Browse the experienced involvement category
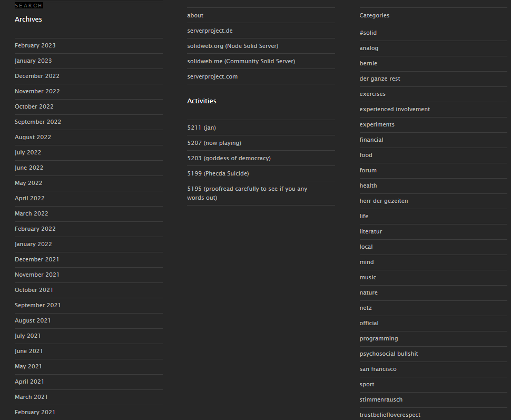This screenshot has height=420, width=511. pyautogui.click(x=395, y=109)
